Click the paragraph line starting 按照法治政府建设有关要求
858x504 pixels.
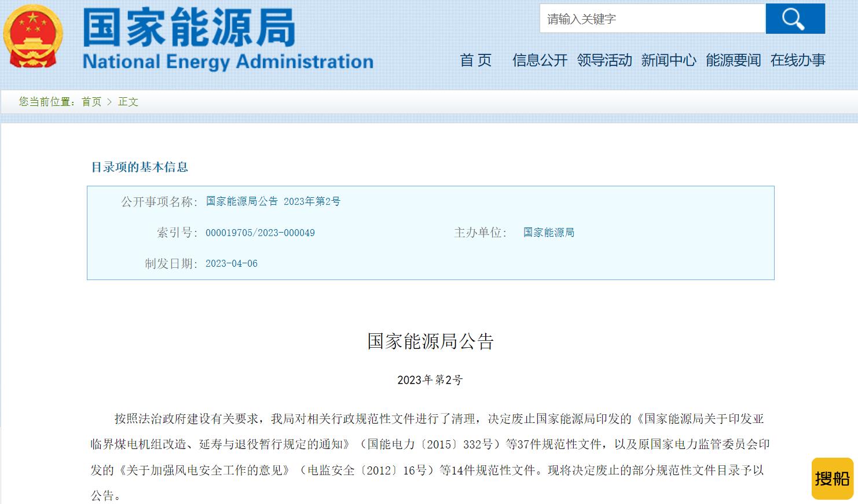439,419
